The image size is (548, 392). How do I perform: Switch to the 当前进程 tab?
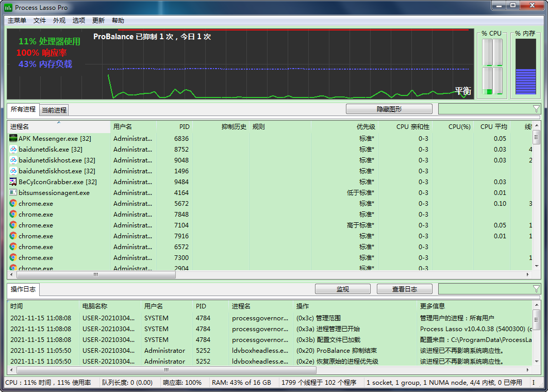(x=54, y=110)
